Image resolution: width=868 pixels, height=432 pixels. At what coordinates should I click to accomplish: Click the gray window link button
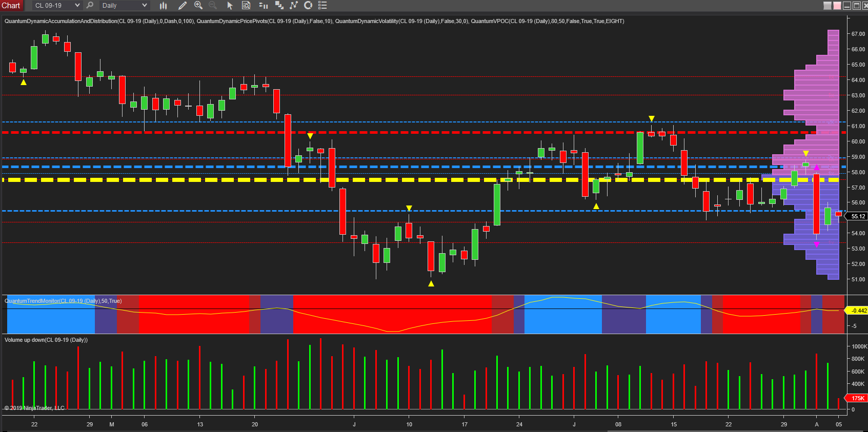pyautogui.click(x=827, y=6)
